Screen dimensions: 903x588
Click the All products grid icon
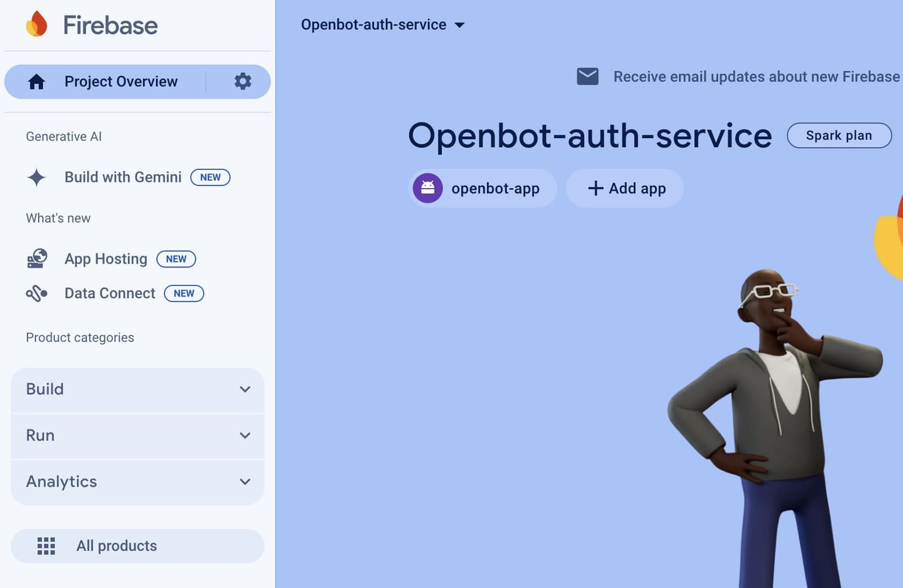click(46, 546)
